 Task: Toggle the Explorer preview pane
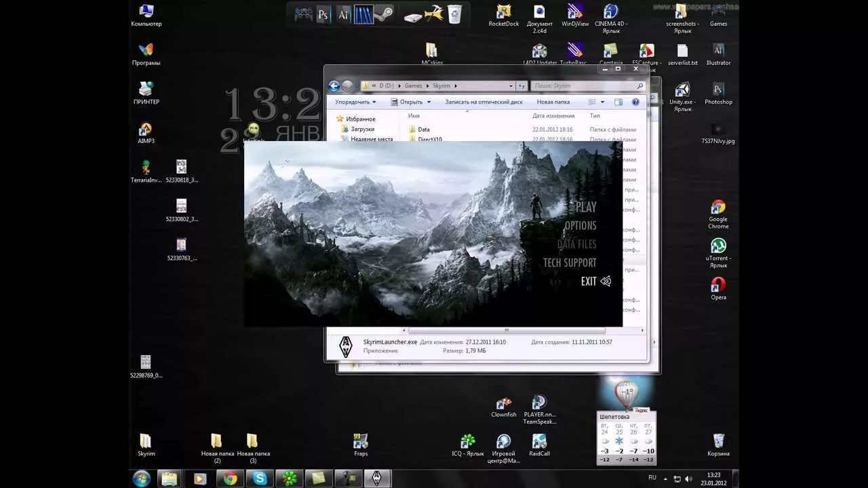[x=618, y=102]
